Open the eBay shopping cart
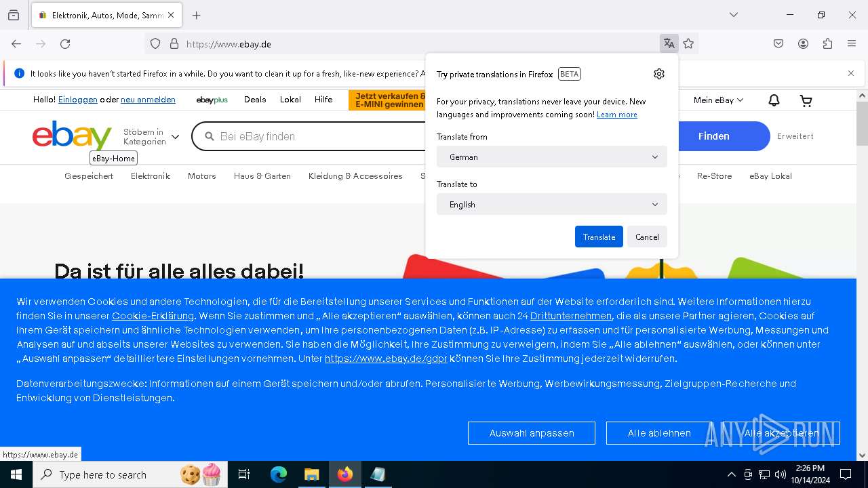 (x=806, y=101)
